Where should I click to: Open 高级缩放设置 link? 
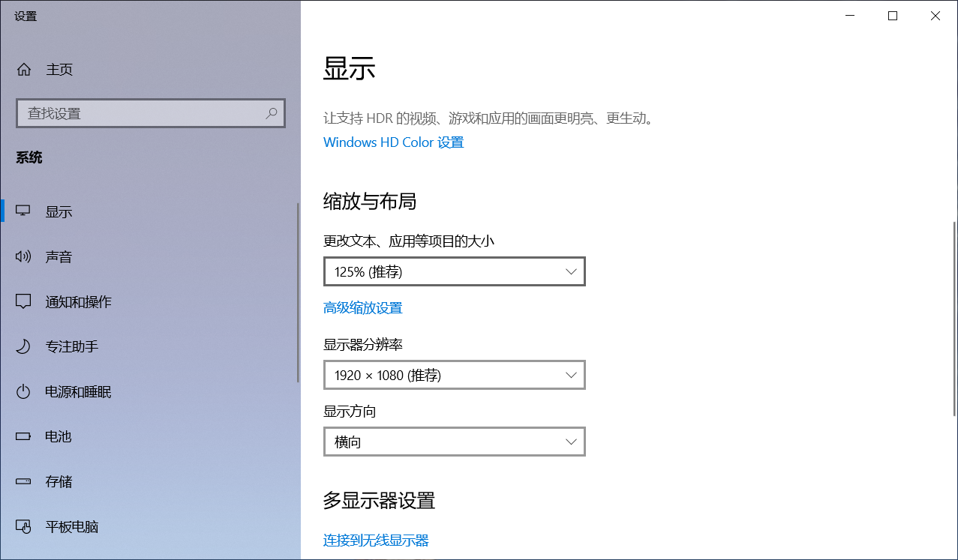click(363, 308)
